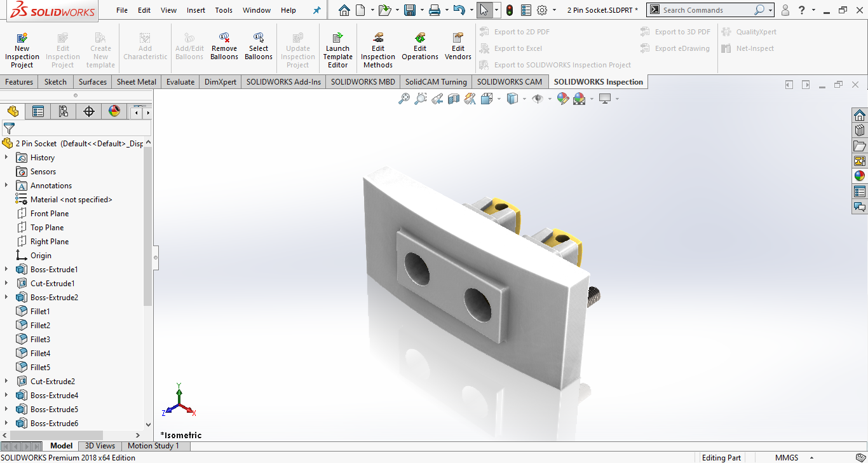Select Material not specified item

pos(71,200)
